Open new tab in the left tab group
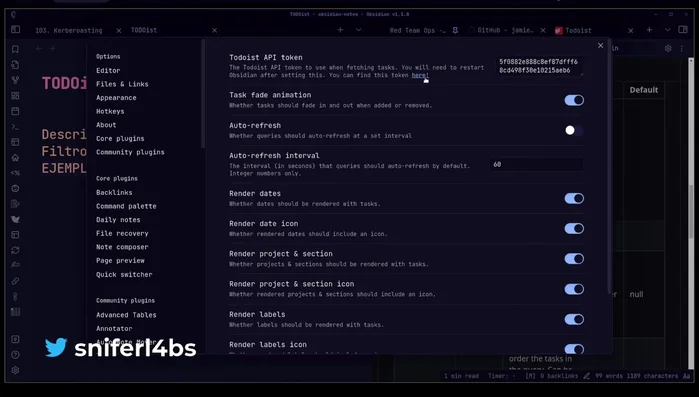699x397 pixels. [x=340, y=30]
